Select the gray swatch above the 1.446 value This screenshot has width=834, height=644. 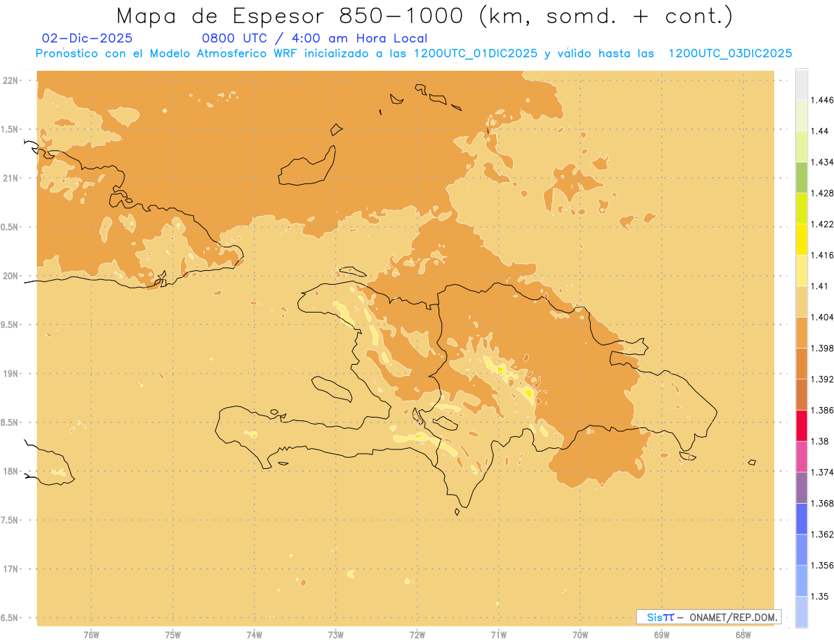801,84
